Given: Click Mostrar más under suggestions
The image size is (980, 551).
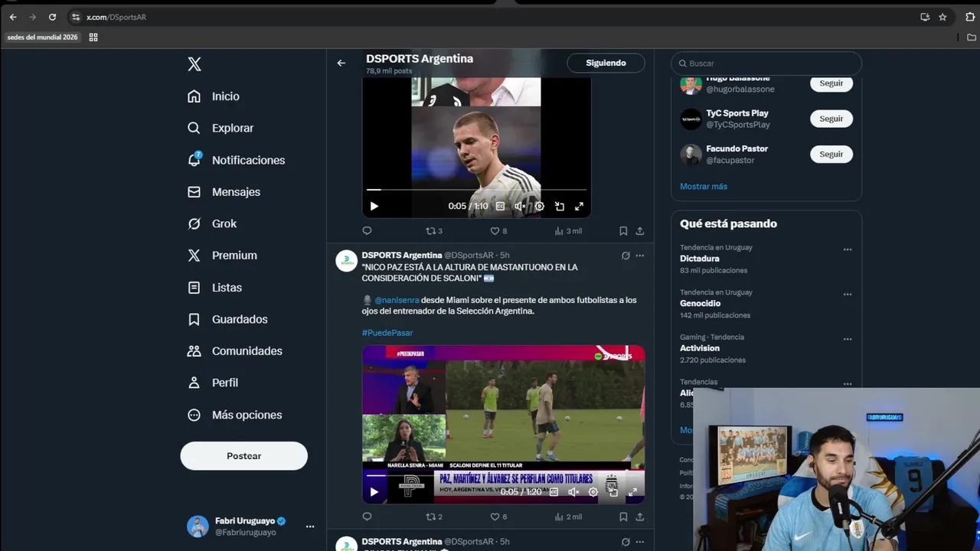Looking at the screenshot, I should click(704, 187).
